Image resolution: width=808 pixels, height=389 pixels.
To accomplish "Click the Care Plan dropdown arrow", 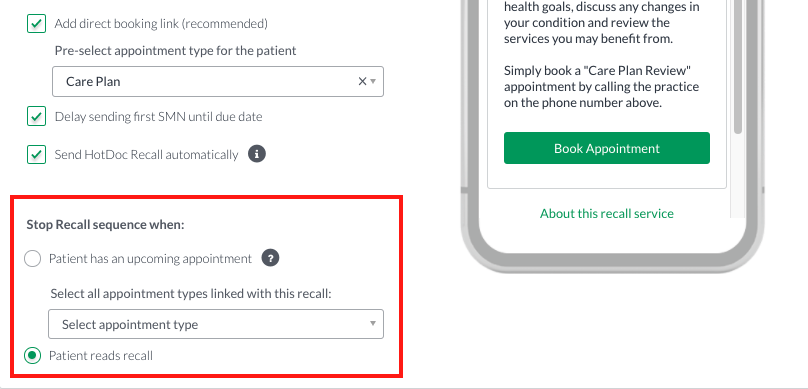I will pyautogui.click(x=373, y=81).
